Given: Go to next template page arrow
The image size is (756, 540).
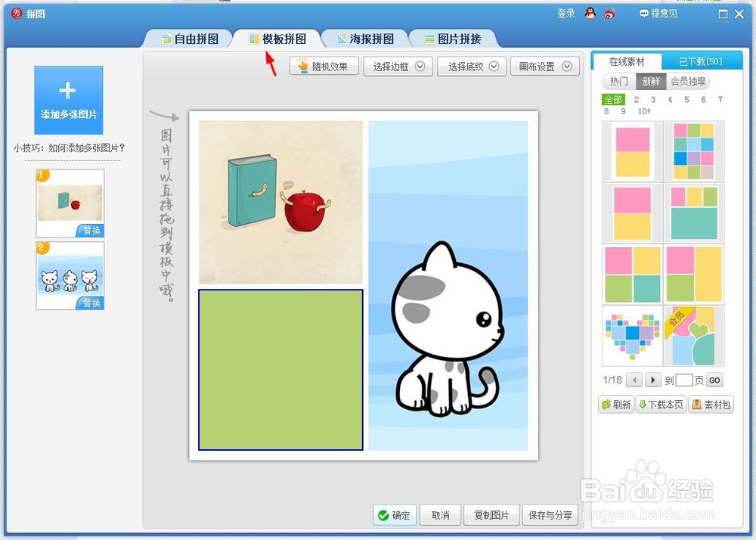Looking at the screenshot, I should click(x=653, y=380).
